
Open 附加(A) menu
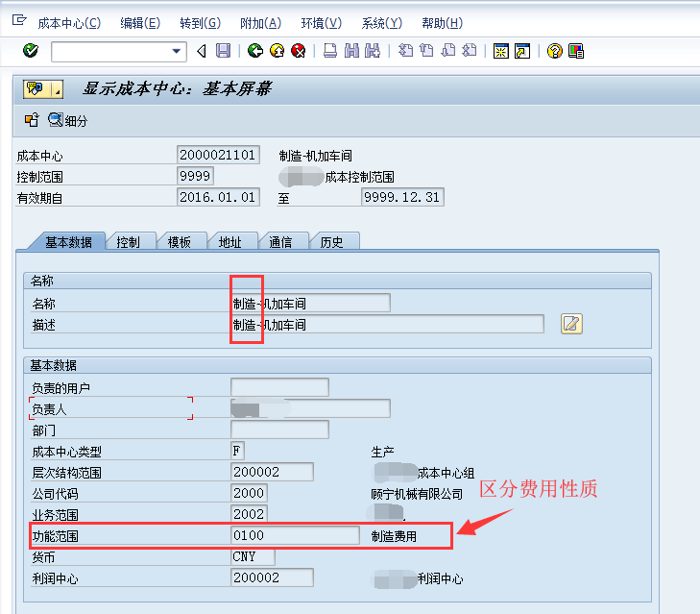261,23
